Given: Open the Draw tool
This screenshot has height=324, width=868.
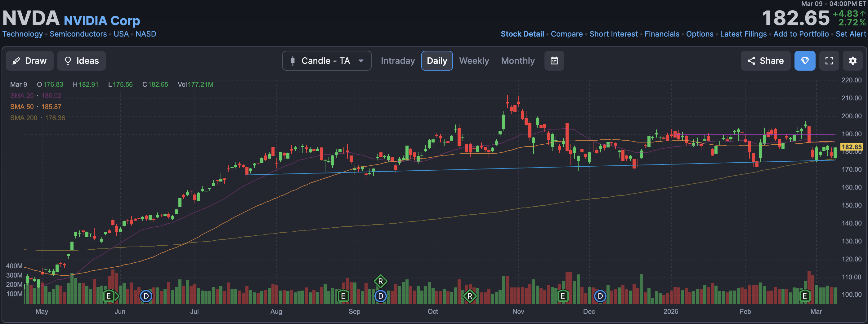Looking at the screenshot, I should pos(30,61).
